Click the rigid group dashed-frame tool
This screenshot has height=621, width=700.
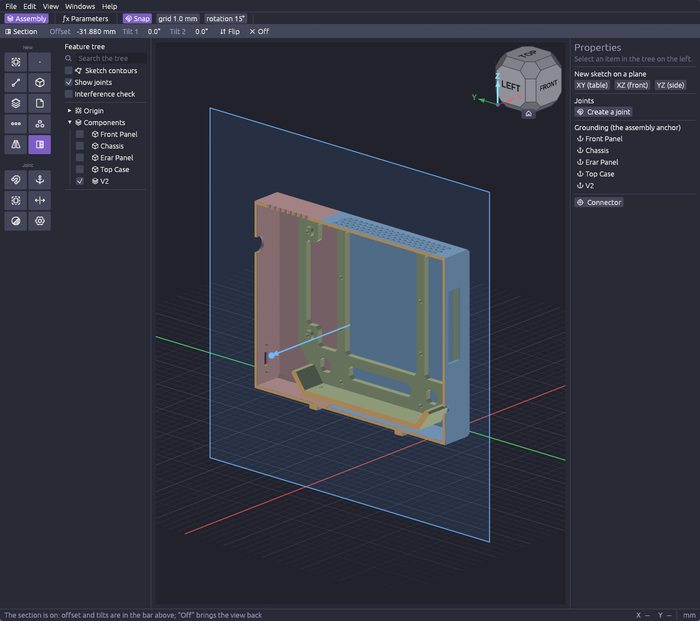16,200
